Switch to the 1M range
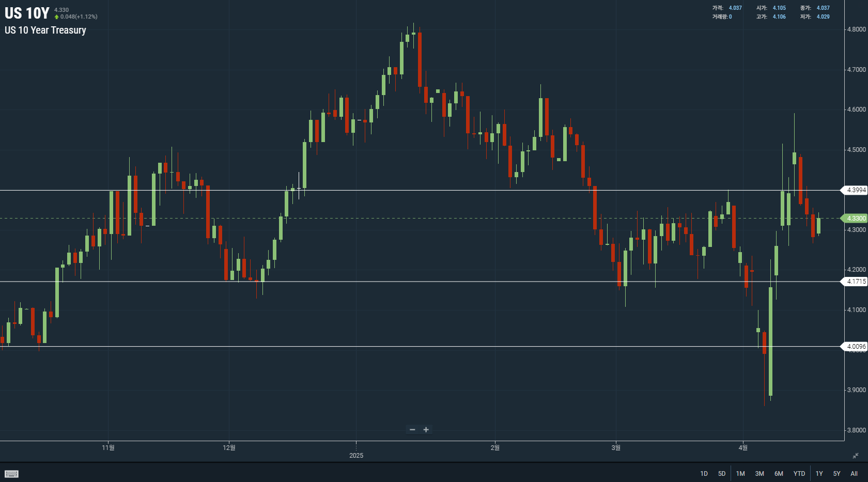Image resolution: width=868 pixels, height=482 pixels. pos(740,474)
